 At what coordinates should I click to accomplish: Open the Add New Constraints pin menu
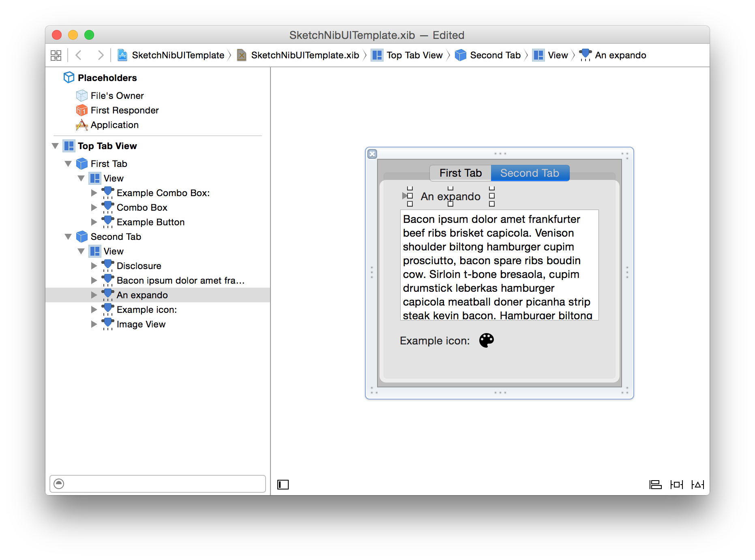point(676,485)
